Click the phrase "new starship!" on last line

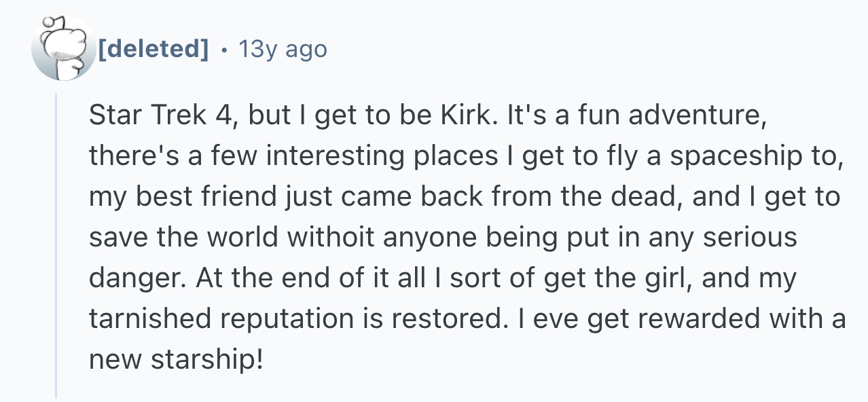[x=175, y=360]
